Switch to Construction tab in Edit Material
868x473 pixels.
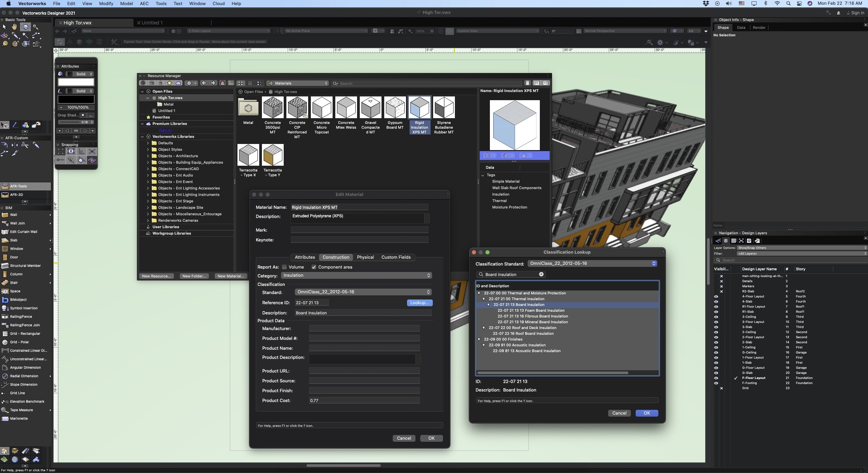click(x=336, y=257)
